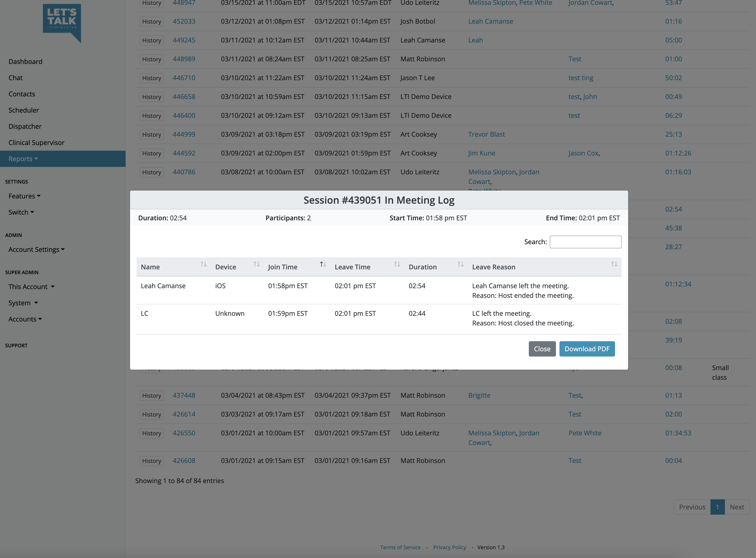Sort log by Join Time arrows
Screen dimensions: 756x558
point(323,265)
